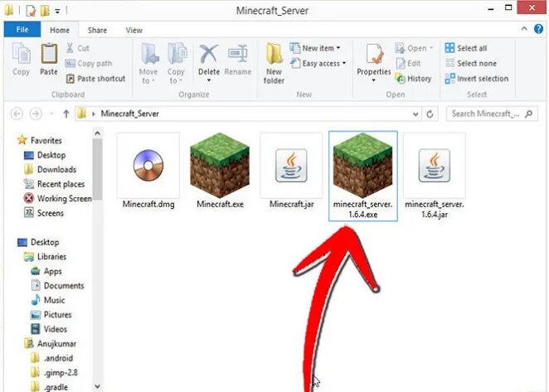Switch to the View ribbon tab
Screen dimensions: 549x392
click(134, 30)
